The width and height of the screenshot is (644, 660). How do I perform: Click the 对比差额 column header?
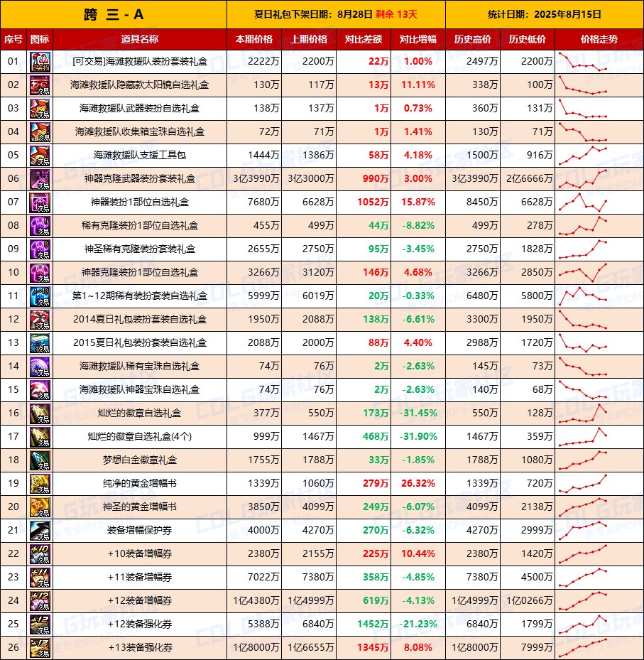[x=364, y=40]
